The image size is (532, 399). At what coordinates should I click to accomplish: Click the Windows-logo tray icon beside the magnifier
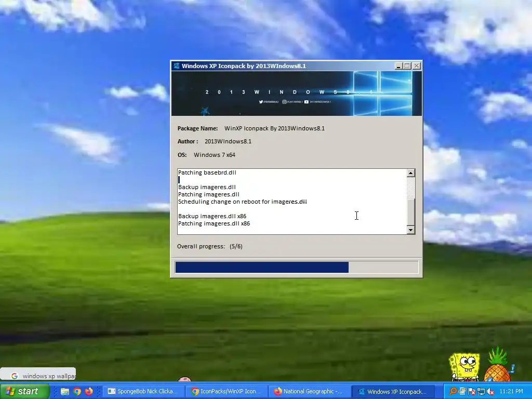462,391
